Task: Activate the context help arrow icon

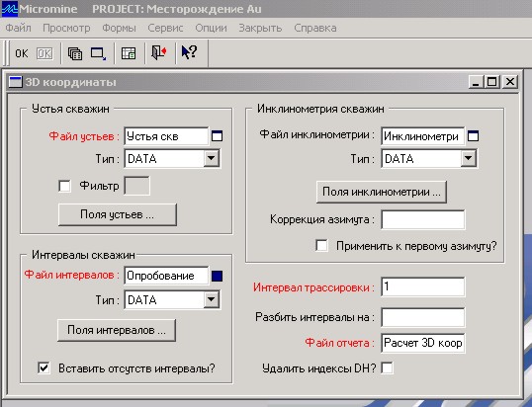Action: pos(189,52)
